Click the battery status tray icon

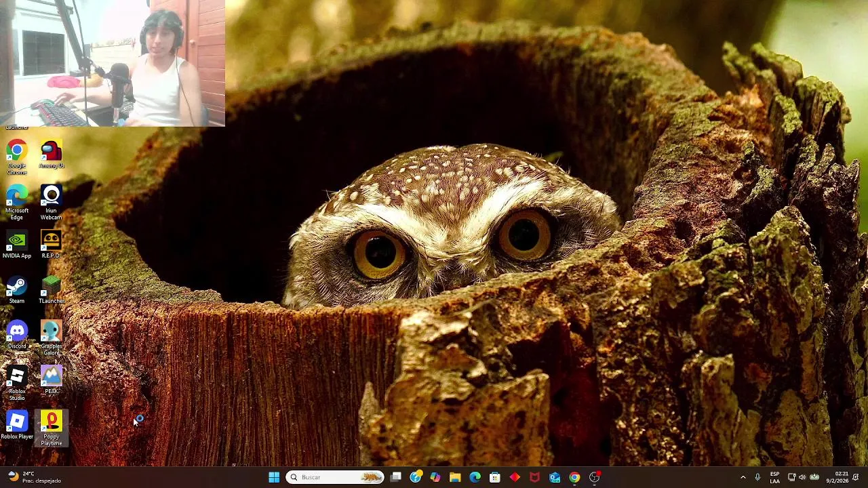tap(814, 477)
